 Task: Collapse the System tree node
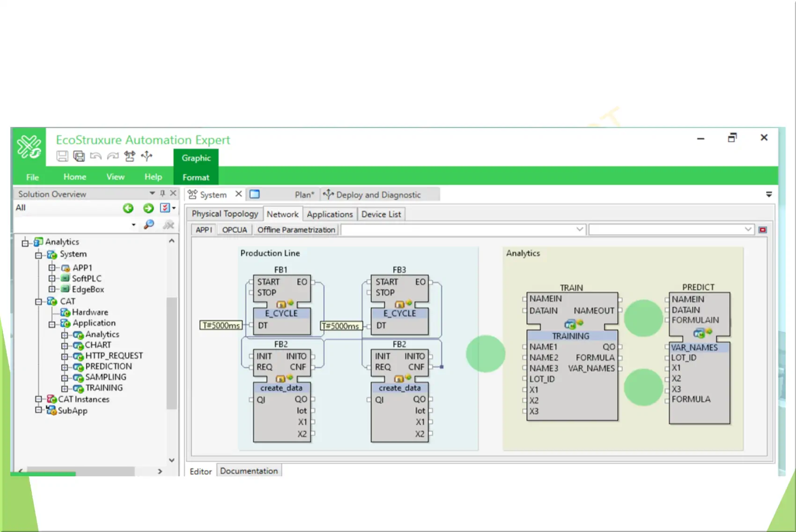[x=38, y=255]
